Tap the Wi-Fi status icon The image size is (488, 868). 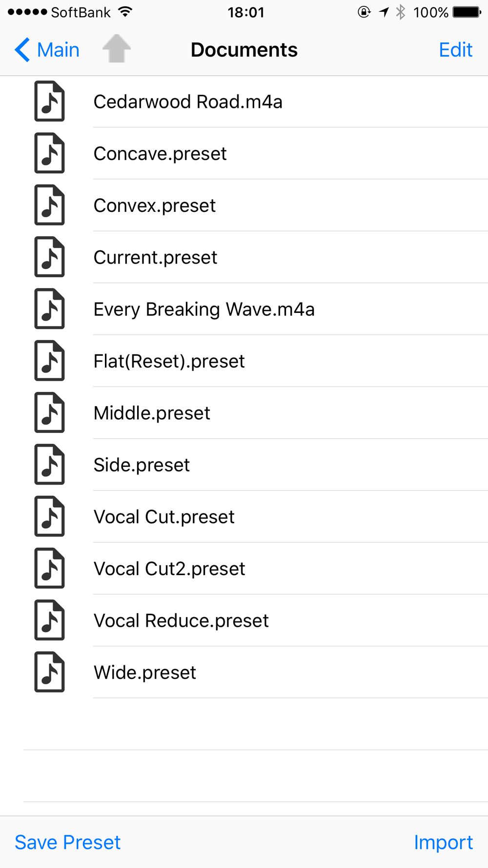[126, 12]
